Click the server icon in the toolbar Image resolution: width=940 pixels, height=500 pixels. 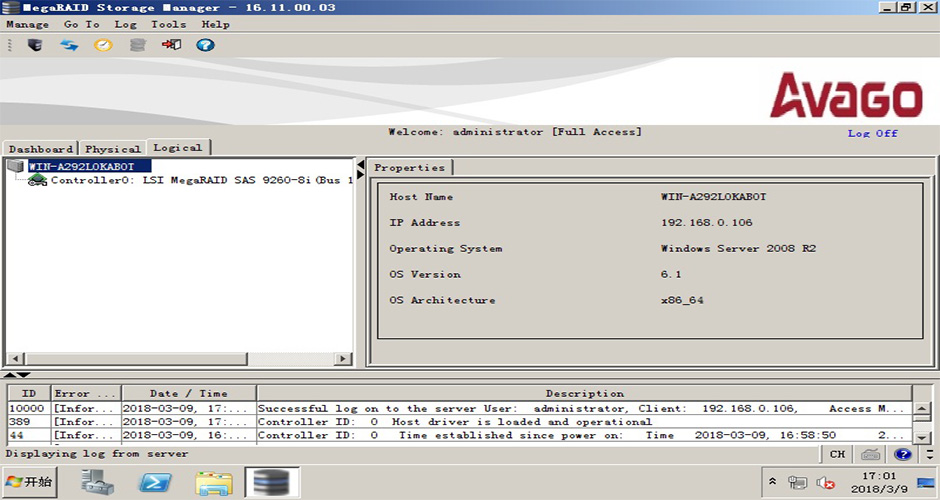[x=35, y=45]
